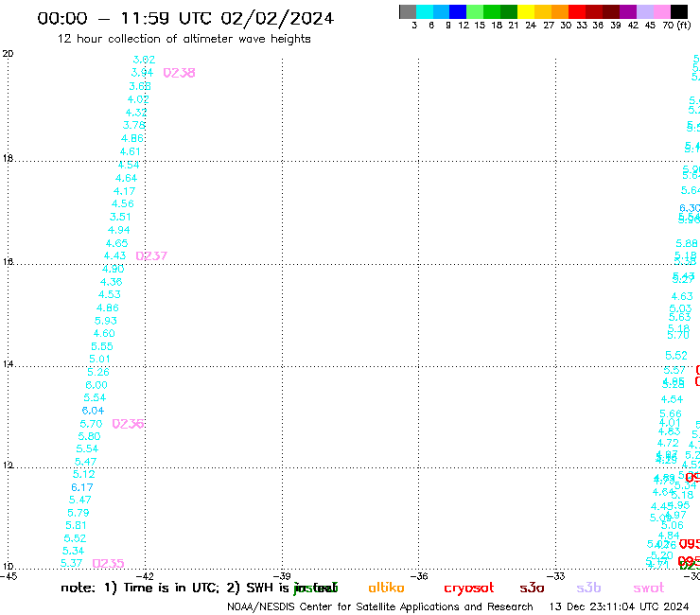Click the pink swatch in the color bar
The height and width of the screenshot is (615, 700).
click(661, 11)
